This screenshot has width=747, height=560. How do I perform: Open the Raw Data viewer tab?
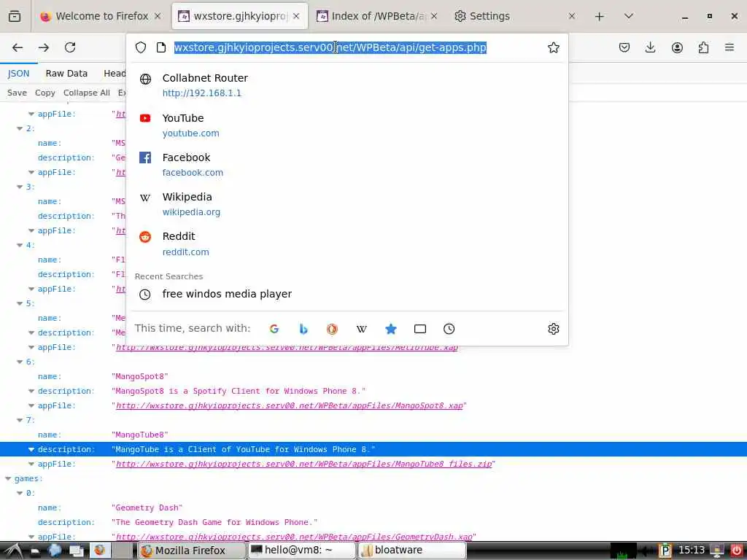(66, 74)
